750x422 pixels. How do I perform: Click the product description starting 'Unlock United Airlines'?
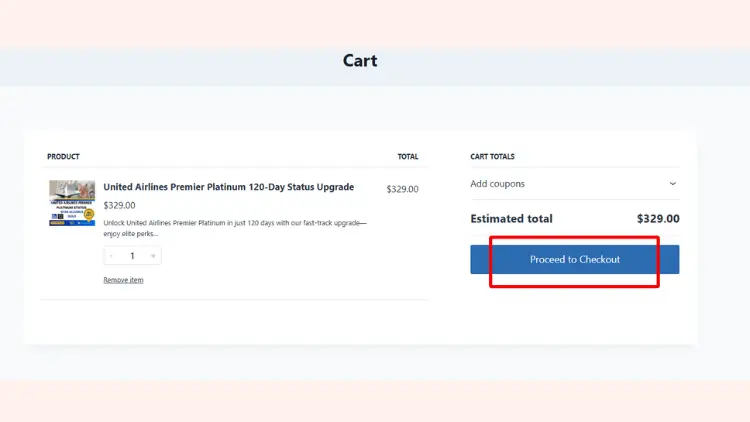[x=235, y=228]
